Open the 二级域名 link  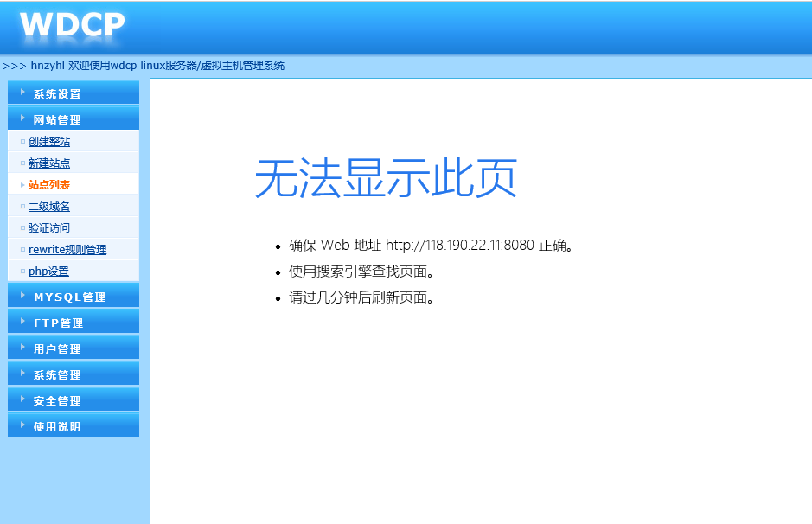coord(49,207)
